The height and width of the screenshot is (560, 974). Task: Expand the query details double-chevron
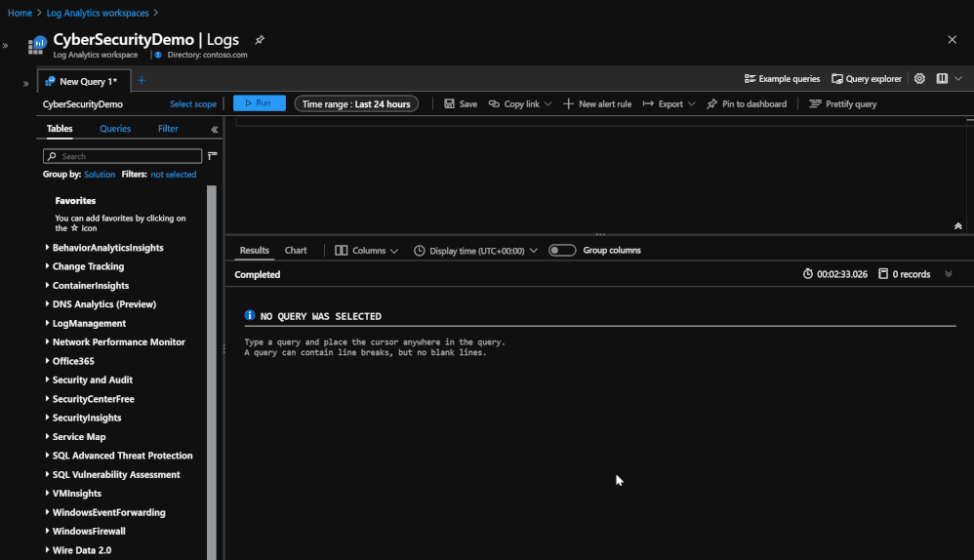coord(949,274)
